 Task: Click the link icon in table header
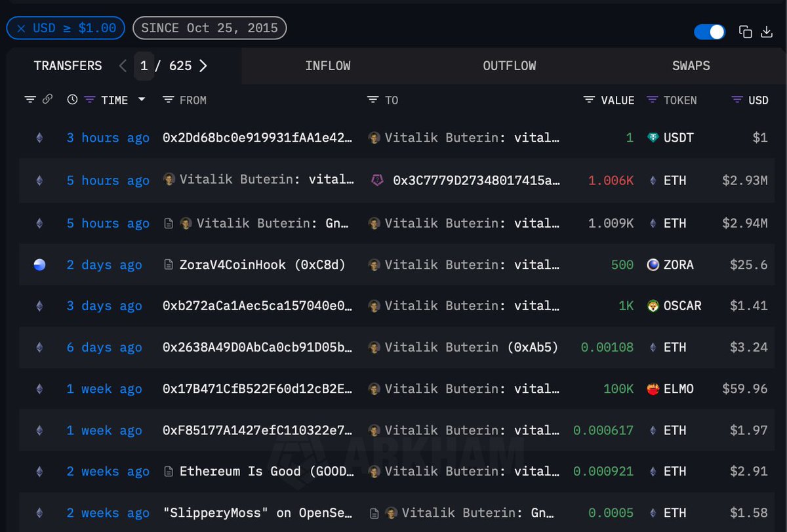tap(47, 100)
